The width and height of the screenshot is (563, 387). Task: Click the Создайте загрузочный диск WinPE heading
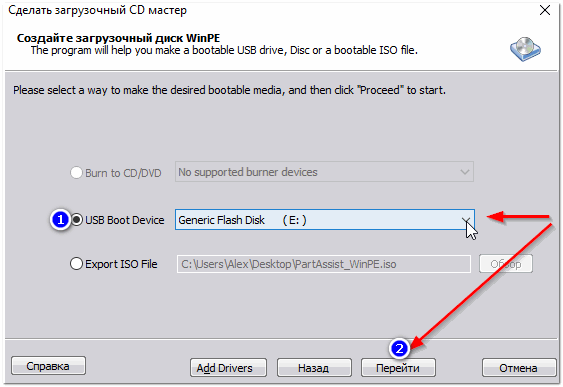tap(118, 38)
